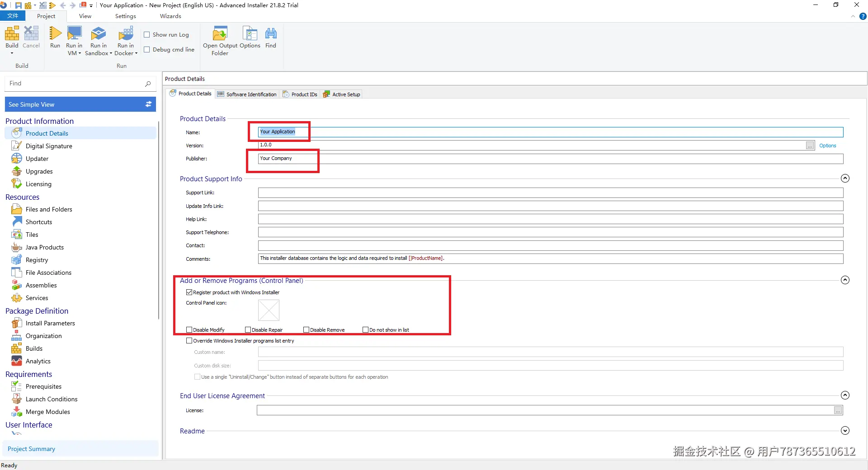Open the Output Folder
The width and height of the screenshot is (868, 470).
tap(220, 33)
